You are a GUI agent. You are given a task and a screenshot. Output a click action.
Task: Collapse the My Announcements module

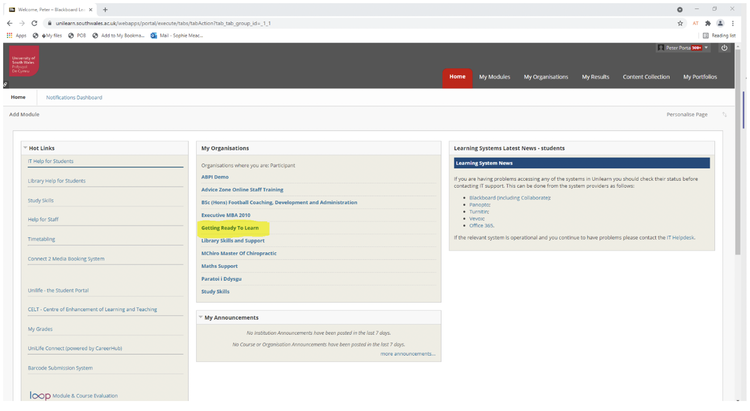click(200, 318)
